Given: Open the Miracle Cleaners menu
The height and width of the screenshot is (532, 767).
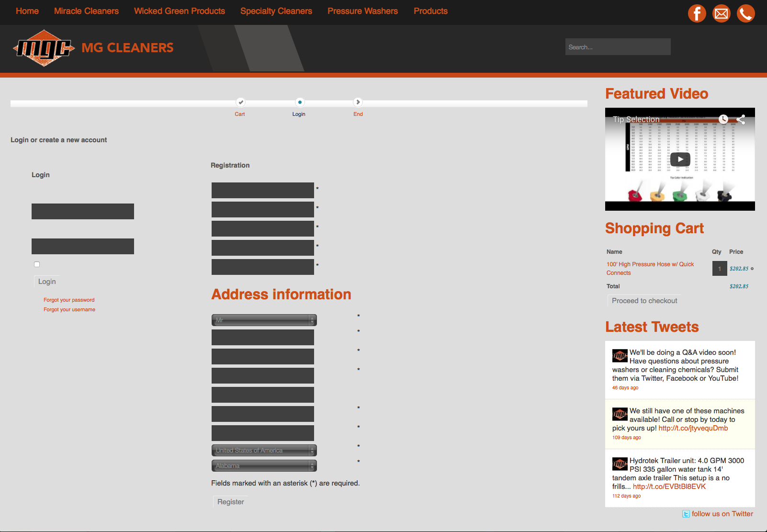Looking at the screenshot, I should click(x=86, y=11).
